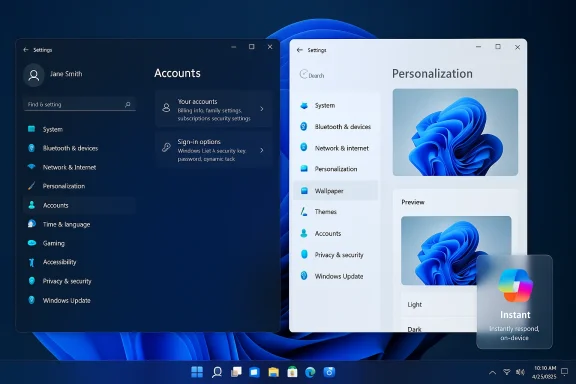Click the "Jane Smith" account name

coord(66,73)
